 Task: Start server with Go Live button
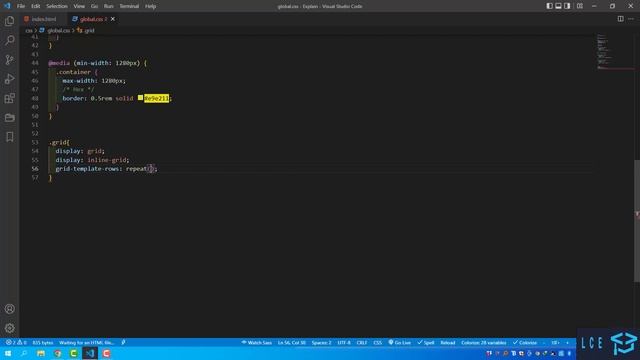[400, 342]
